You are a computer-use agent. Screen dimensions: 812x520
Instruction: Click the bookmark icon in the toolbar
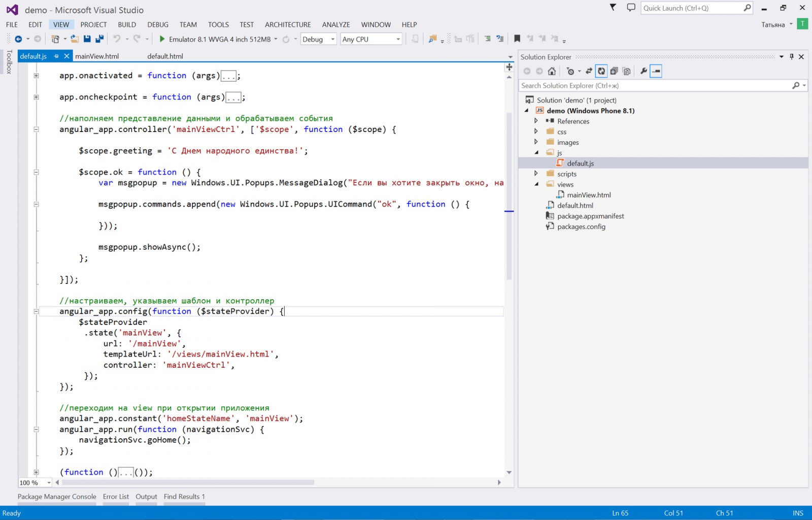click(x=517, y=39)
